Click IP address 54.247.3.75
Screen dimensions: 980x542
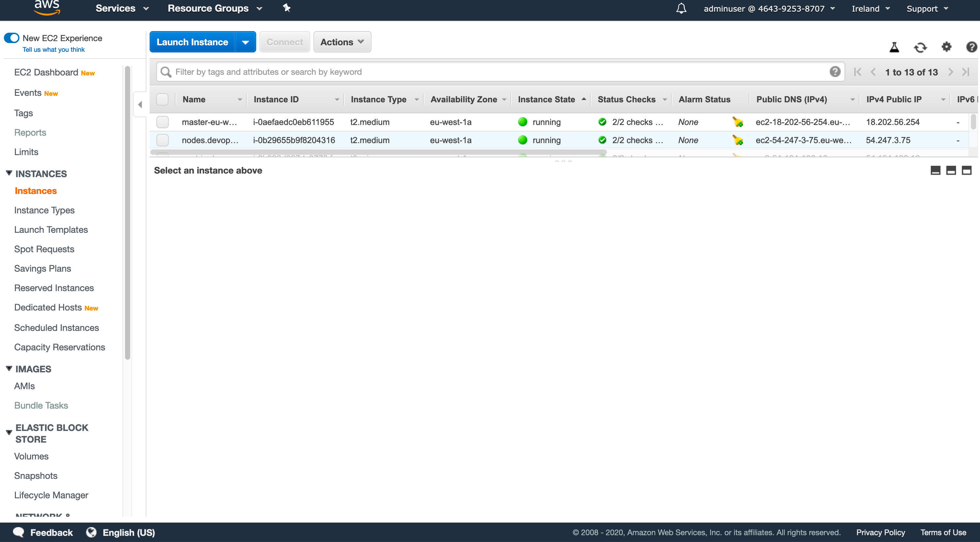[888, 140]
